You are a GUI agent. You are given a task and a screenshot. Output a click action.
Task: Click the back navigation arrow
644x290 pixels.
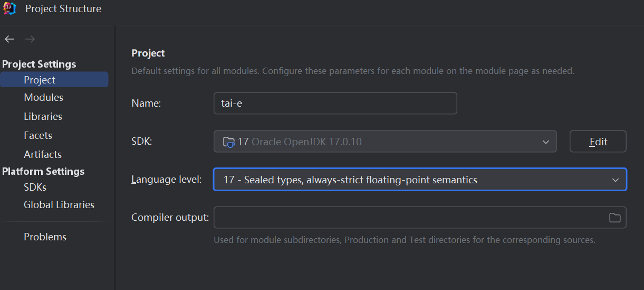click(x=9, y=39)
